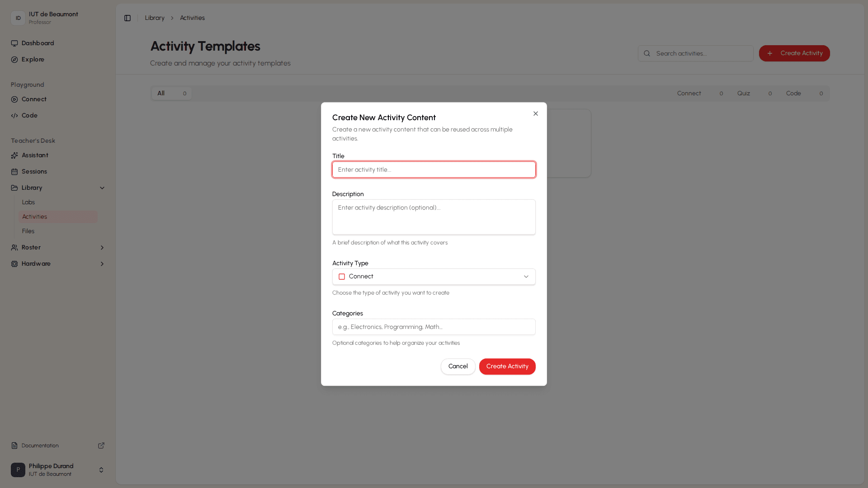Screen dimensions: 868x488
Task: Focus the activity Title field
Action: pyautogui.click(x=434, y=170)
